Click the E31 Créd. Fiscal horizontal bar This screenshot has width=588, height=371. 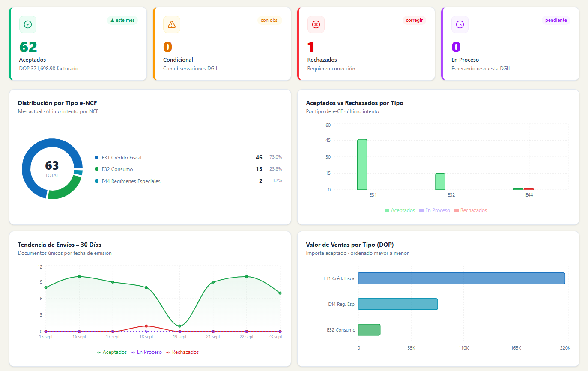[x=462, y=278]
